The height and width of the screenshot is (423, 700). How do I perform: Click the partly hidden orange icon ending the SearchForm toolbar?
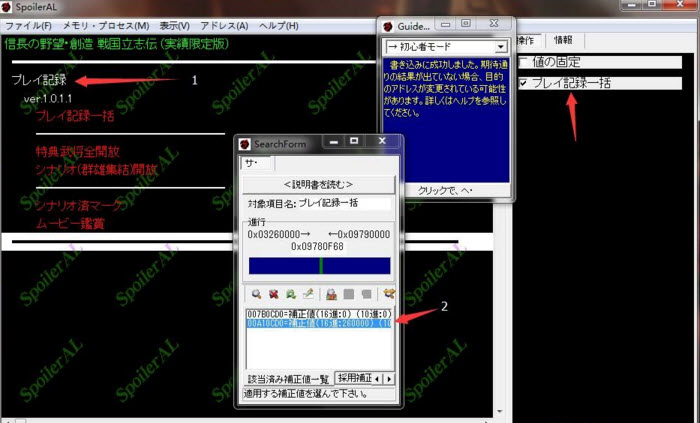coord(389,294)
